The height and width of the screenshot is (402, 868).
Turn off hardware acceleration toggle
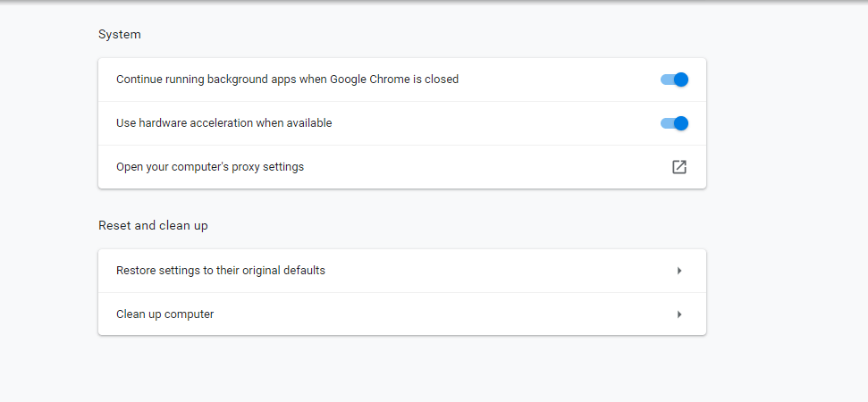674,123
